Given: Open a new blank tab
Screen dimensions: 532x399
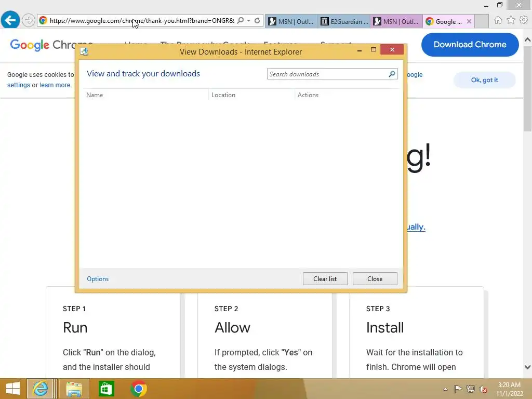Looking at the screenshot, I should click(482, 21).
